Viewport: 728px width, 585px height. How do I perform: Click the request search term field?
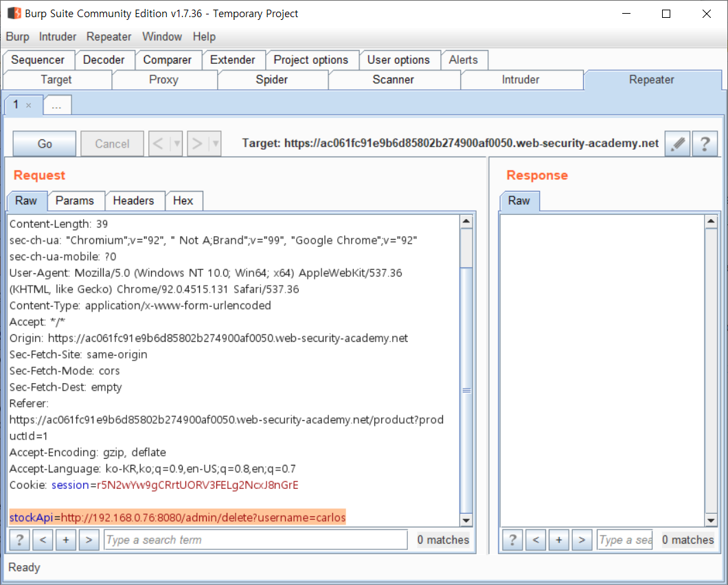[x=255, y=540]
